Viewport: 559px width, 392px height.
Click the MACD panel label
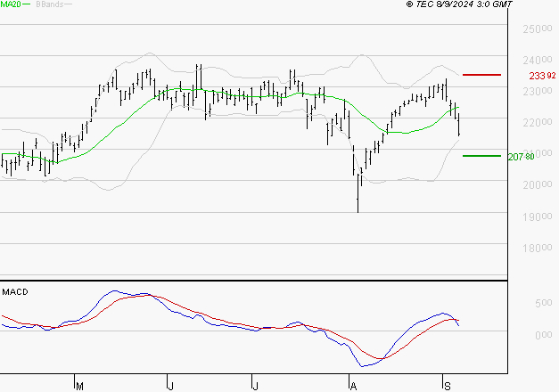pyautogui.click(x=15, y=292)
